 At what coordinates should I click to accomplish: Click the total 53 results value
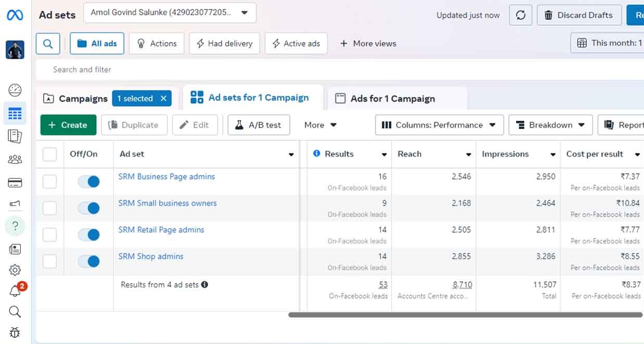tap(383, 285)
